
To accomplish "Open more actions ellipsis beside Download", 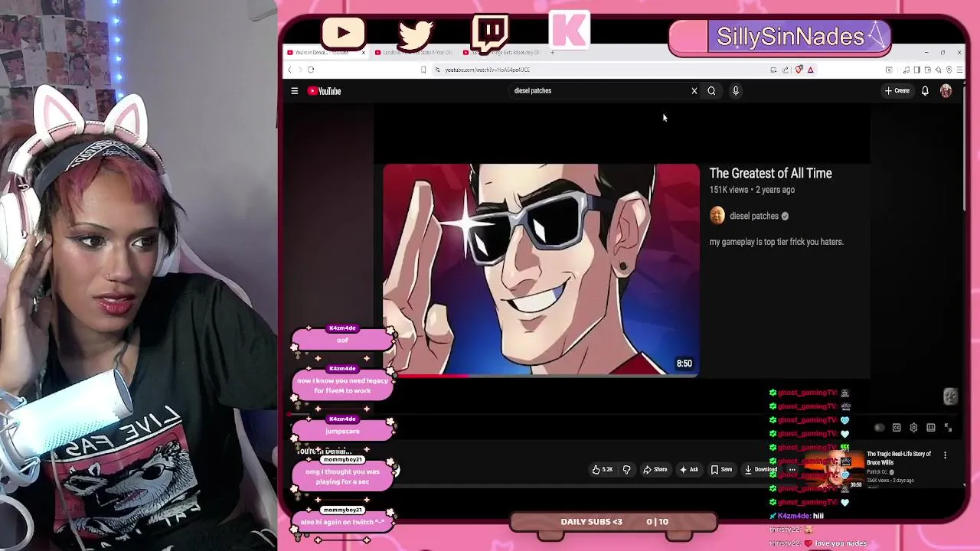I will point(792,470).
